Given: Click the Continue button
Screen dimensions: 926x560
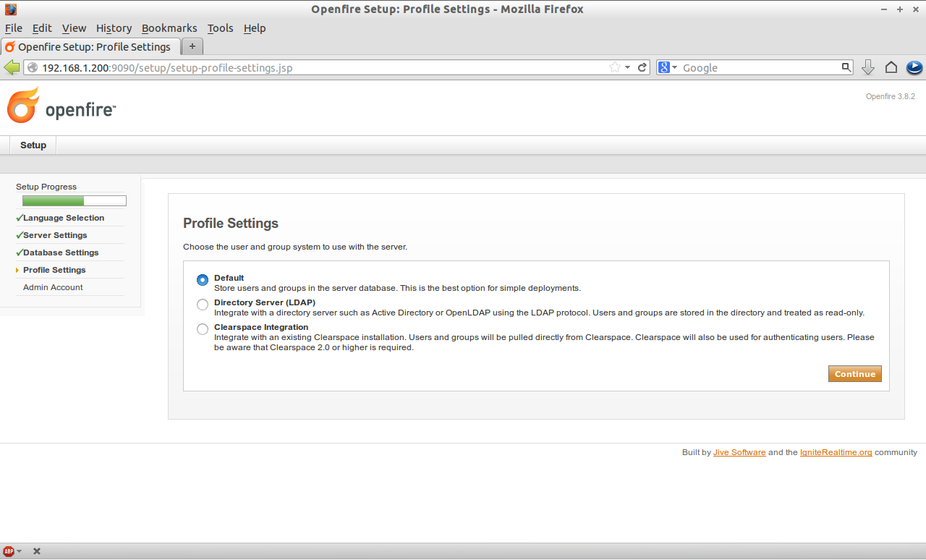Looking at the screenshot, I should coord(855,374).
